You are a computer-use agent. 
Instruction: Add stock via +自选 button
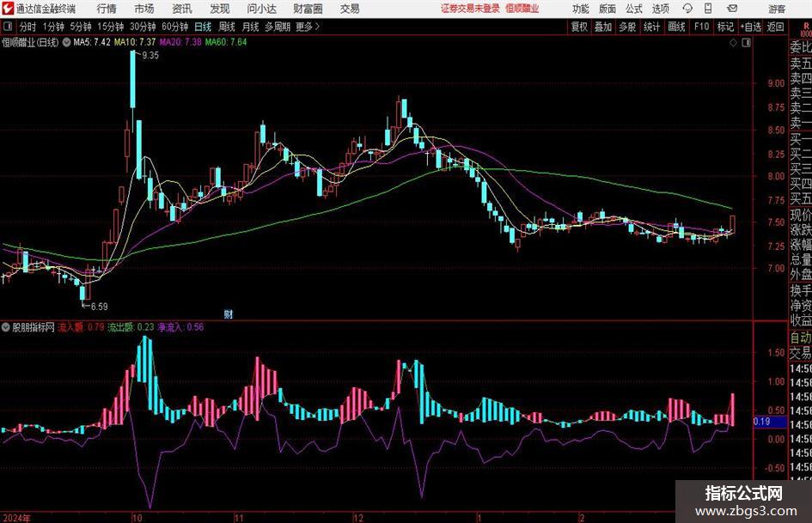(751, 27)
